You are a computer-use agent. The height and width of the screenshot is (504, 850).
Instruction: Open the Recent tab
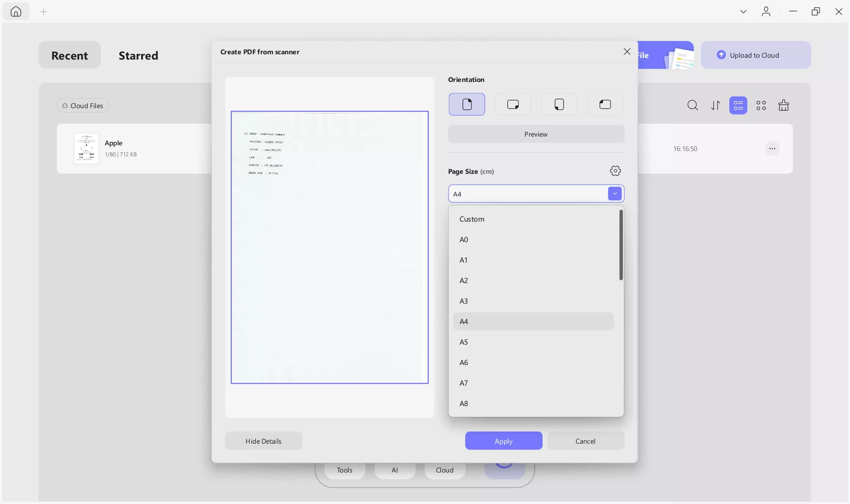coord(69,55)
